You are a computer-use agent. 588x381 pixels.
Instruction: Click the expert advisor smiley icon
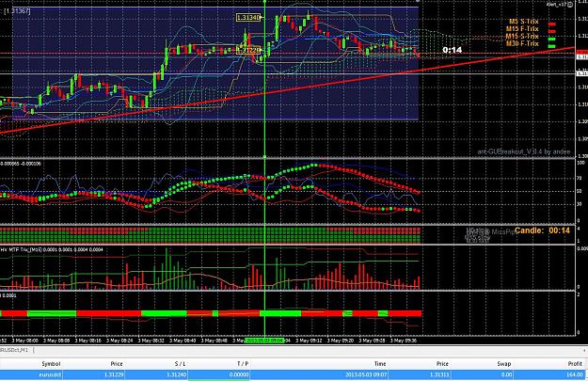(x=570, y=5)
